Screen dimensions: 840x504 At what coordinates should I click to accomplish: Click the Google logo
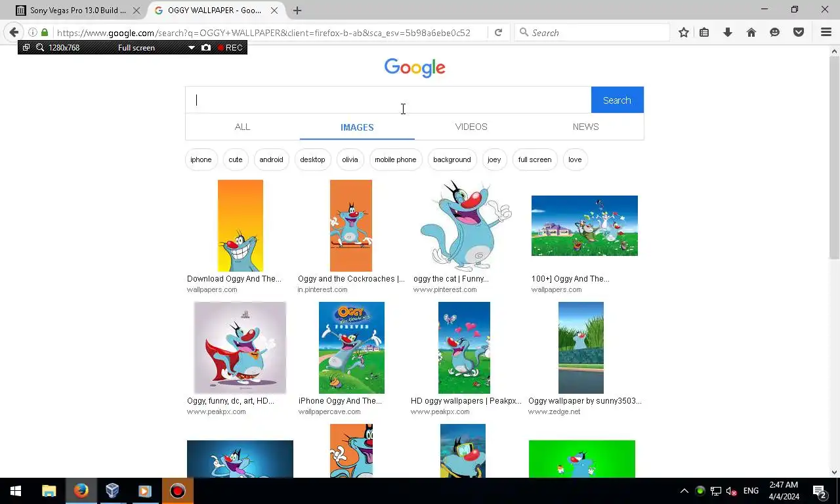415,68
